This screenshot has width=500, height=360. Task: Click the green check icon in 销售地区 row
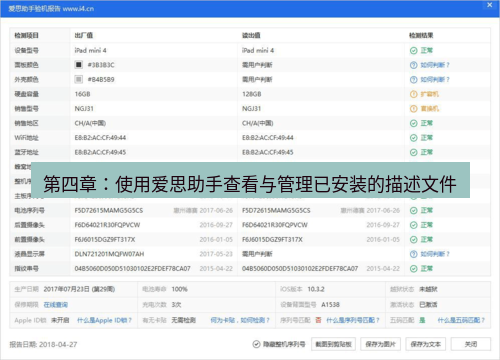[x=413, y=123]
